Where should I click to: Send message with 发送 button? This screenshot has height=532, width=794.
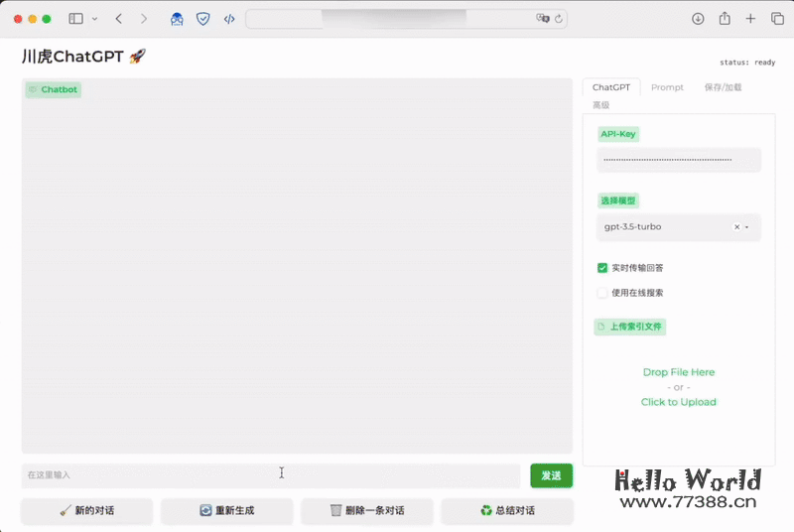point(552,475)
